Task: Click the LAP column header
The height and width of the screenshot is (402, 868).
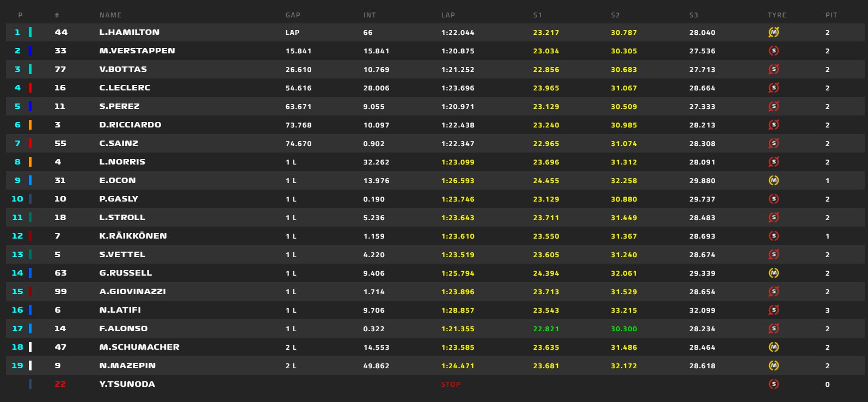Action: pos(448,15)
